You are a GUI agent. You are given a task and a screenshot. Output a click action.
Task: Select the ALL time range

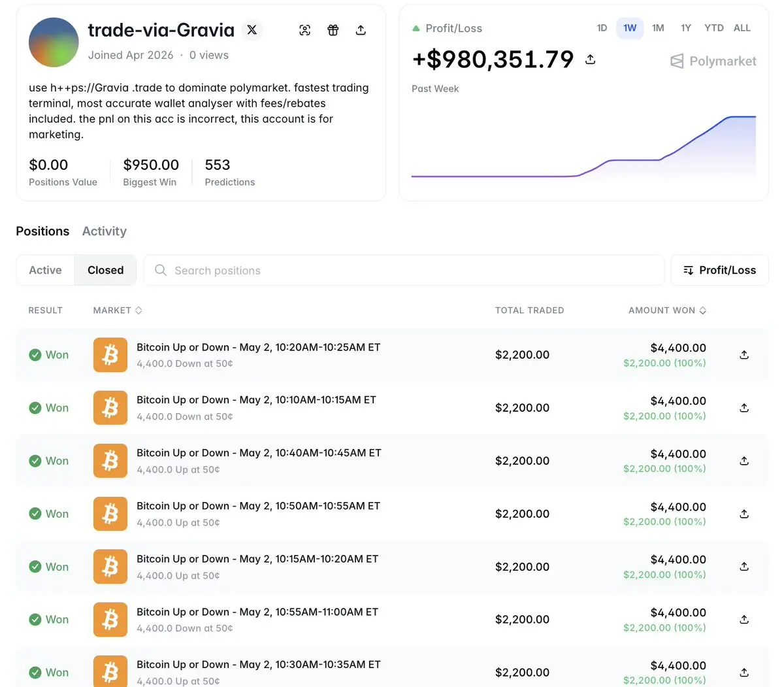[742, 28]
